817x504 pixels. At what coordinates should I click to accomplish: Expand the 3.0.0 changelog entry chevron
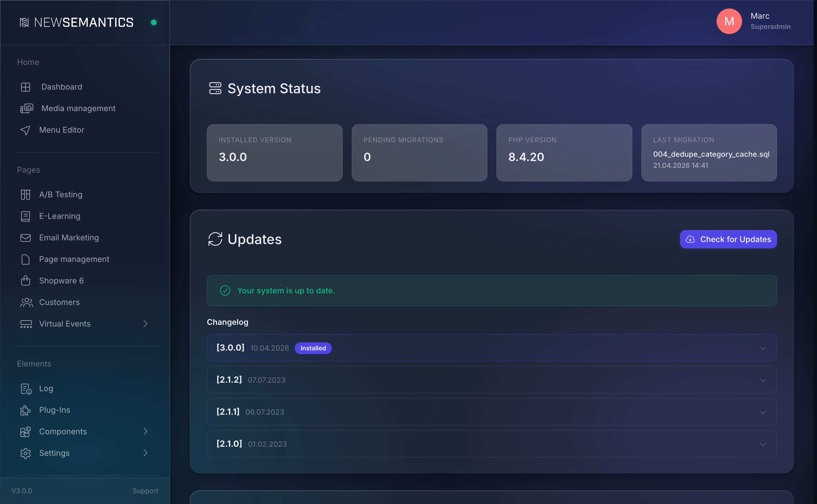pos(763,348)
